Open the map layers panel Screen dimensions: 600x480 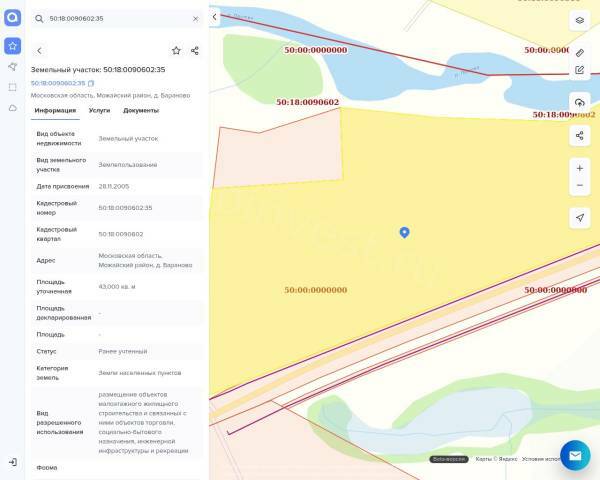tap(579, 20)
